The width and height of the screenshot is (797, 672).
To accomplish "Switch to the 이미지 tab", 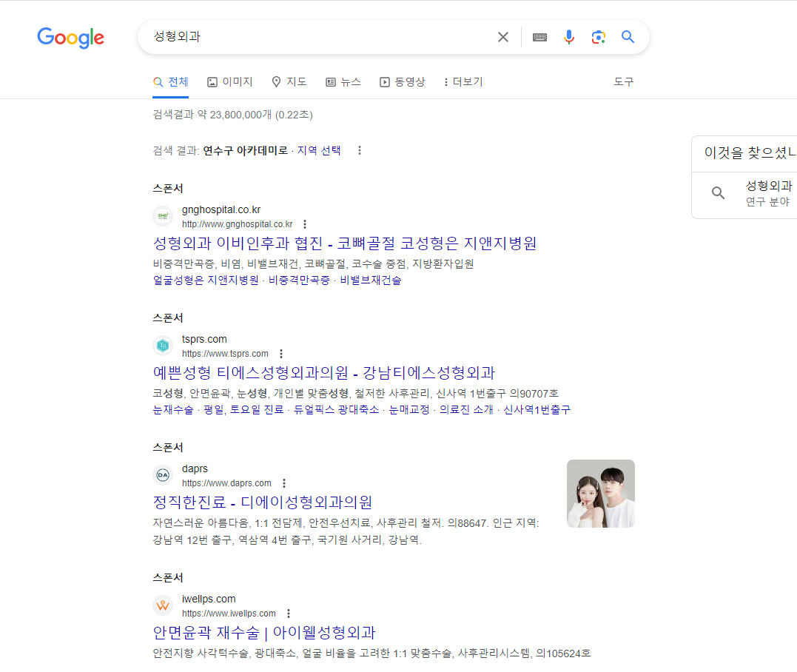I will [229, 82].
